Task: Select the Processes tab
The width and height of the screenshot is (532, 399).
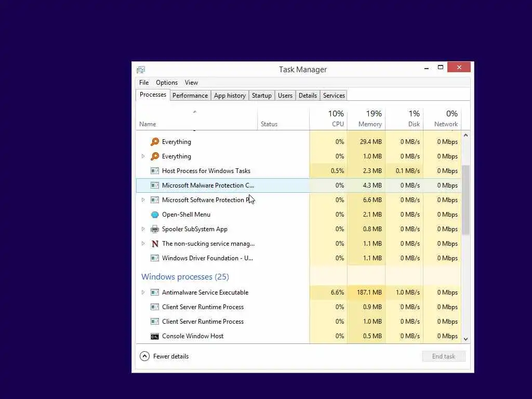Action: (153, 95)
